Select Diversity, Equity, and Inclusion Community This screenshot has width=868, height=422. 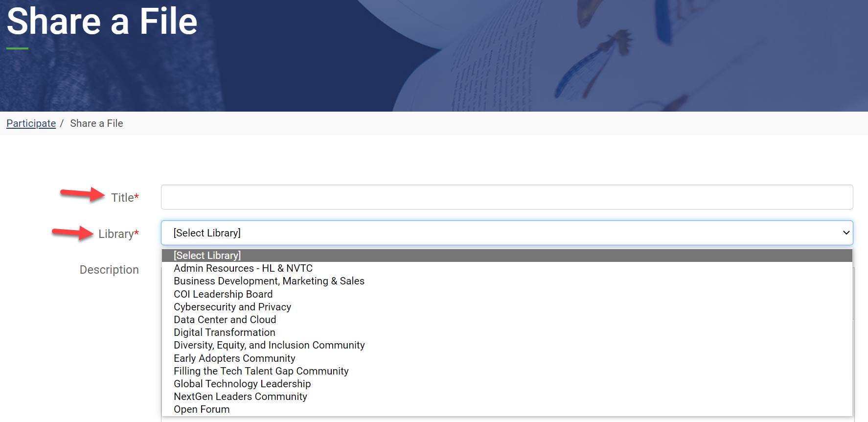click(507, 345)
